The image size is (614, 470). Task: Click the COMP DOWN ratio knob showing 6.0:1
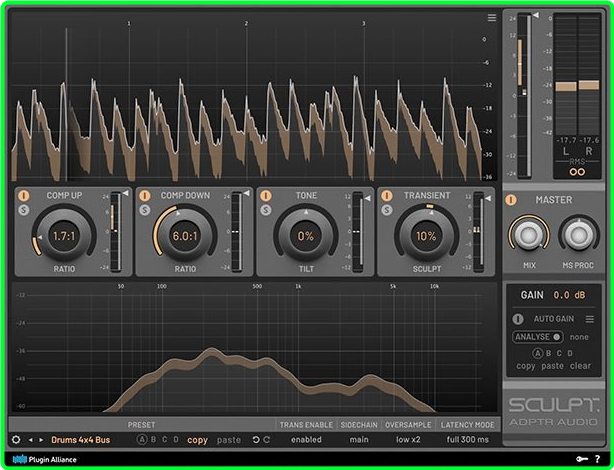coord(185,236)
